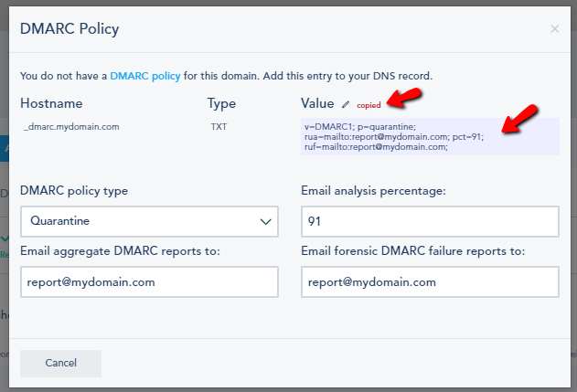Click the 'Hostname' column header
This screenshot has width=577, height=392.
(x=51, y=104)
